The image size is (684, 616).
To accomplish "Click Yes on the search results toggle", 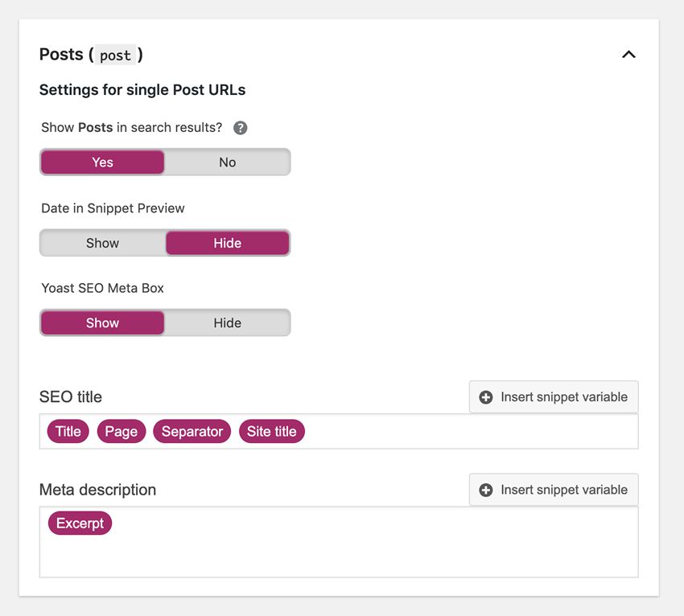I will click(102, 162).
